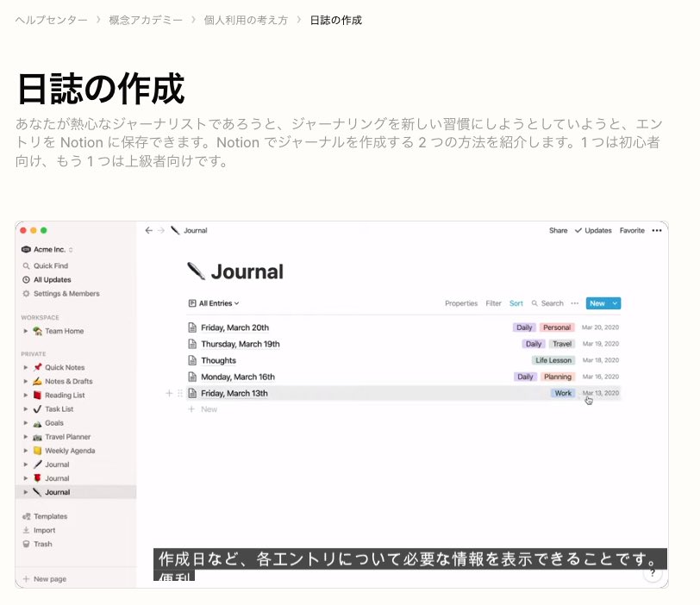
Task: Click the All Updates clock icon
Action: [26, 280]
